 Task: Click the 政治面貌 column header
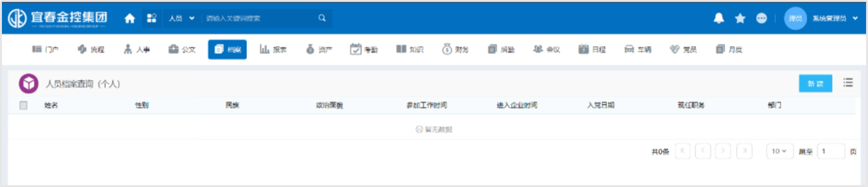pos(329,105)
